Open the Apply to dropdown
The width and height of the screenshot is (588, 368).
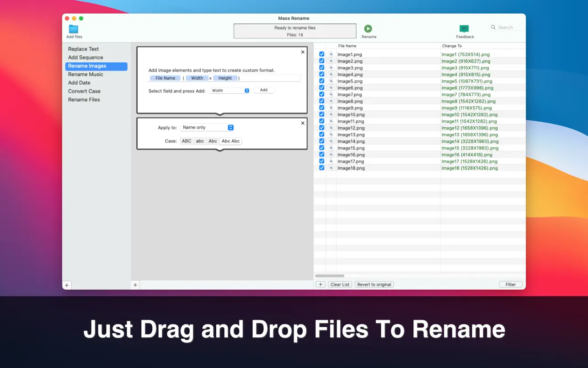pyautogui.click(x=208, y=127)
